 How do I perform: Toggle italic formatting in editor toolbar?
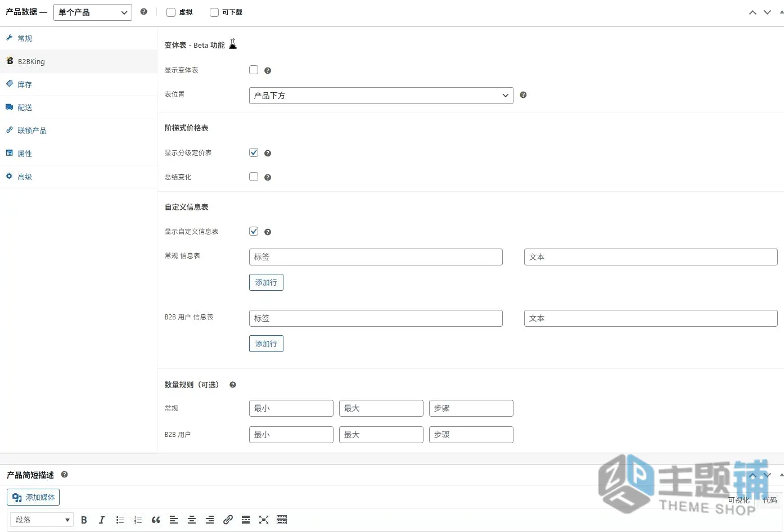(x=102, y=520)
